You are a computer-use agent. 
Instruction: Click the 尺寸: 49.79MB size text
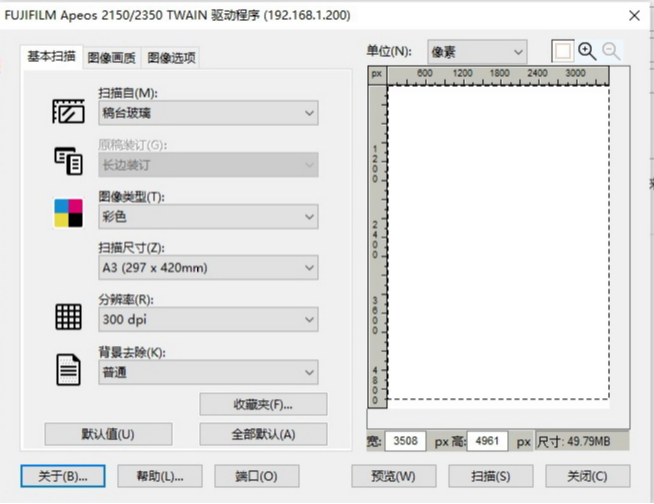click(574, 441)
